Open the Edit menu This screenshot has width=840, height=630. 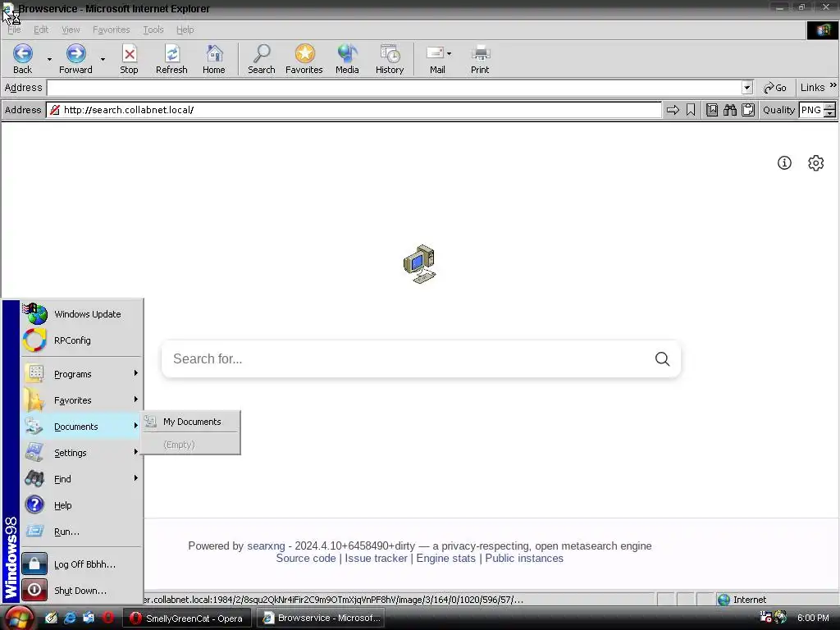pos(41,30)
